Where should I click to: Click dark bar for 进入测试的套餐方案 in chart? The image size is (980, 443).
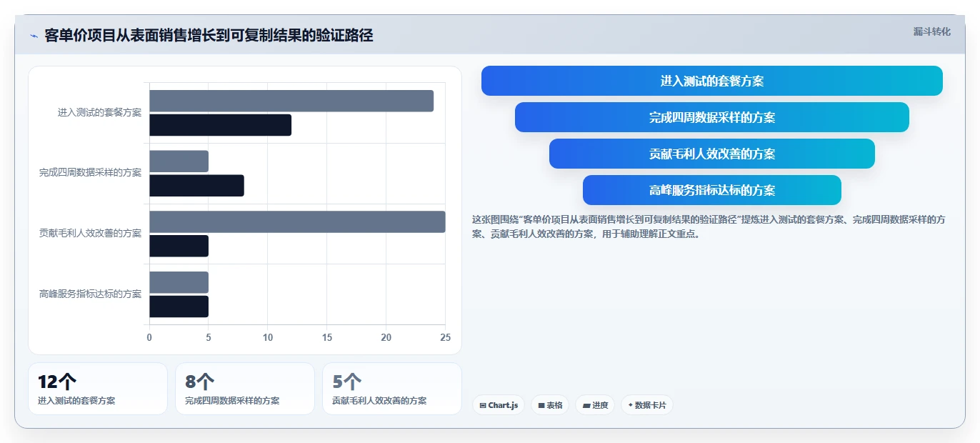pyautogui.click(x=220, y=125)
